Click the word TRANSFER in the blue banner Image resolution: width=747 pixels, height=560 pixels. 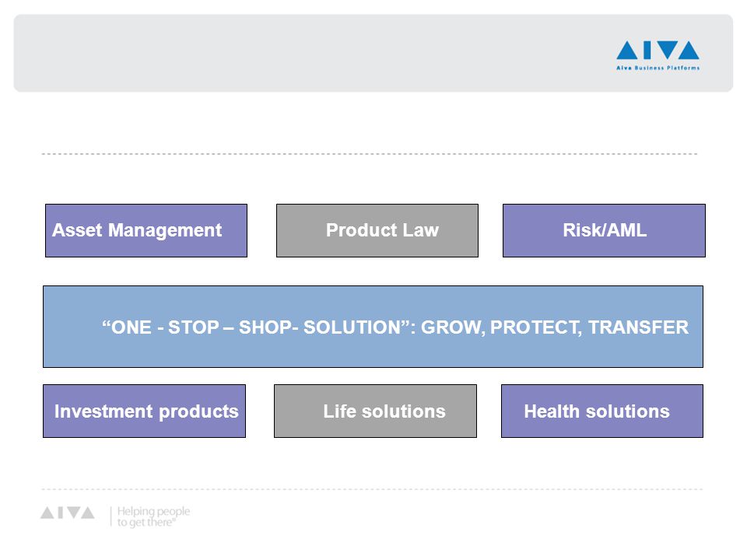point(638,327)
